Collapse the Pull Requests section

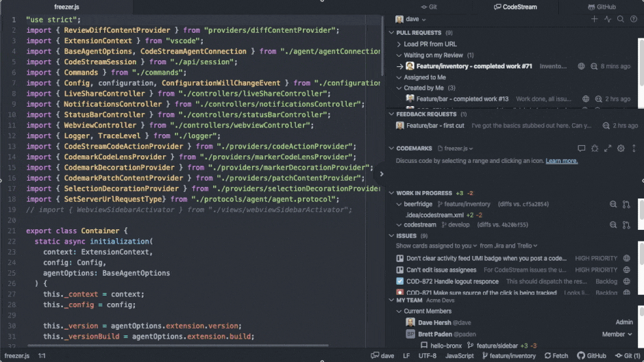point(391,33)
